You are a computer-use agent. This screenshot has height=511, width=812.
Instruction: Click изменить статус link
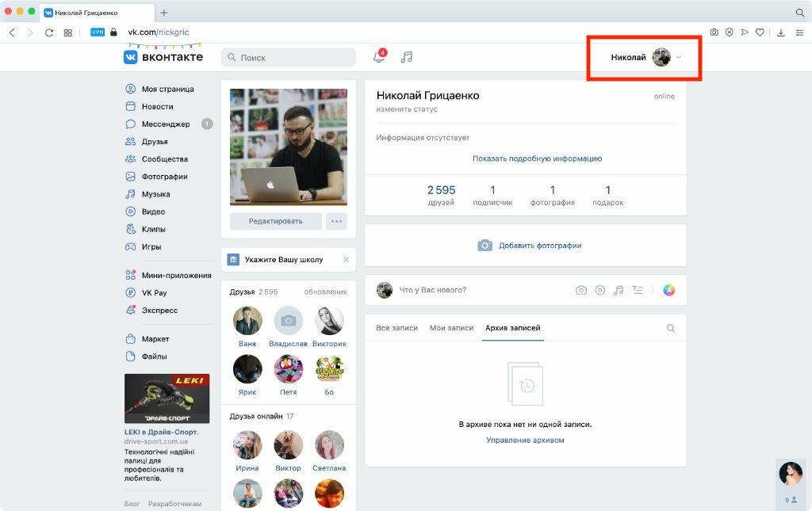tap(407, 109)
